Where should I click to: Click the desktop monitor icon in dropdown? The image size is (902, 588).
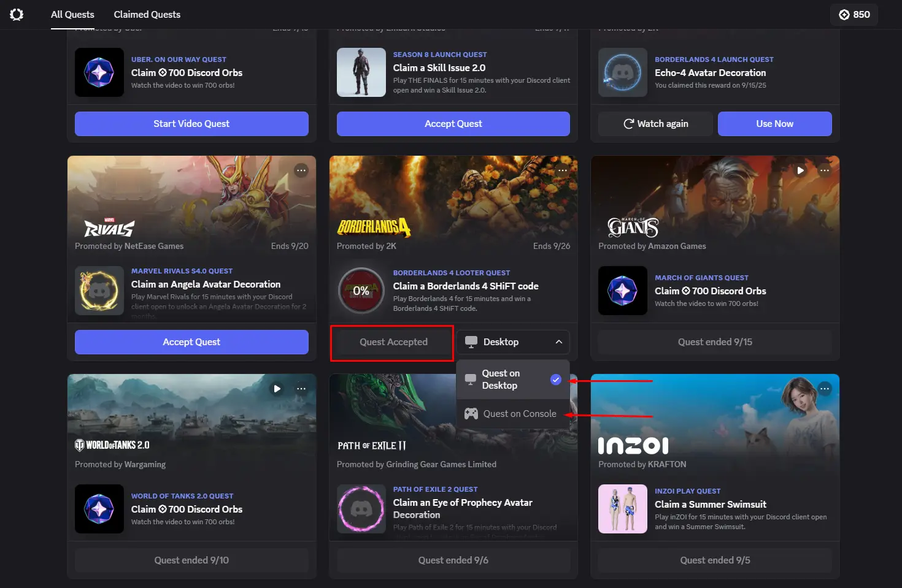(471, 380)
